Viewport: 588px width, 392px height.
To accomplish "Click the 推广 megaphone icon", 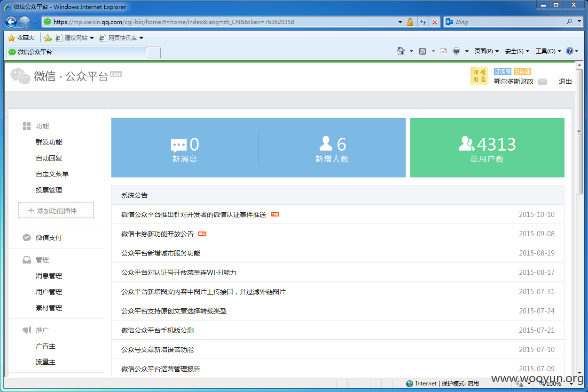I will 27,330.
